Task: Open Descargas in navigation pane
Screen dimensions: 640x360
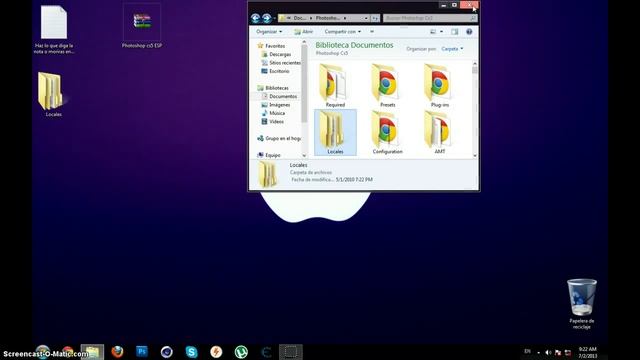Action: tap(280, 54)
